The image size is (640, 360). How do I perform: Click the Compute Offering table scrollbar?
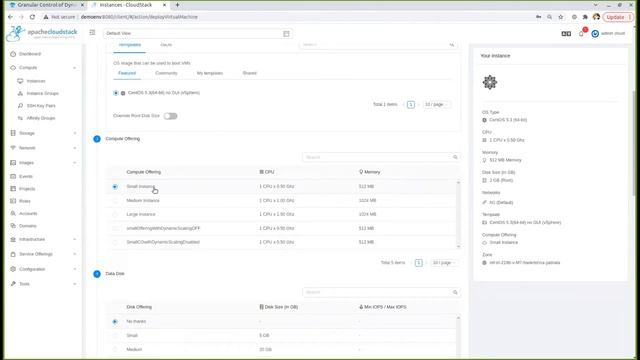click(458, 214)
